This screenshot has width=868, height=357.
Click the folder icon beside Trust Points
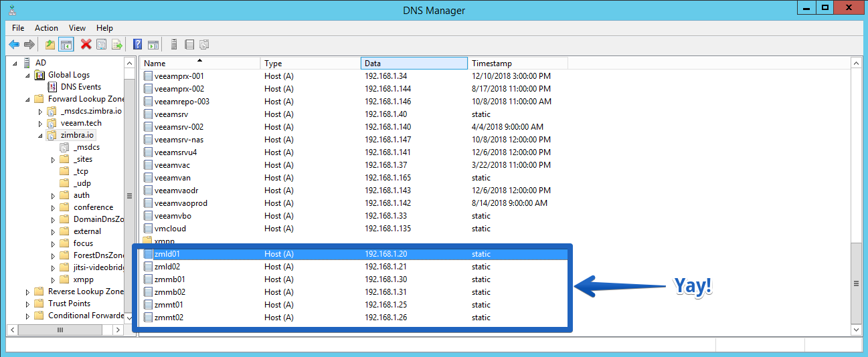tap(39, 304)
